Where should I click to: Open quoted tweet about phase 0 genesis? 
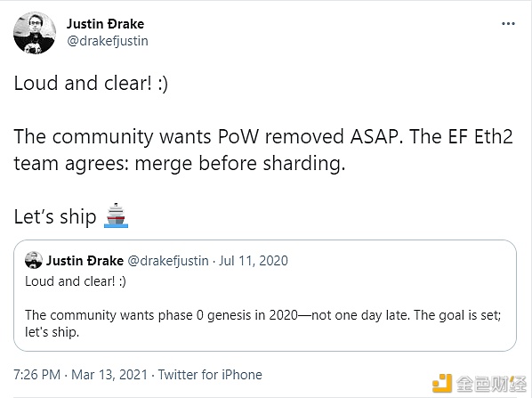[265, 296]
